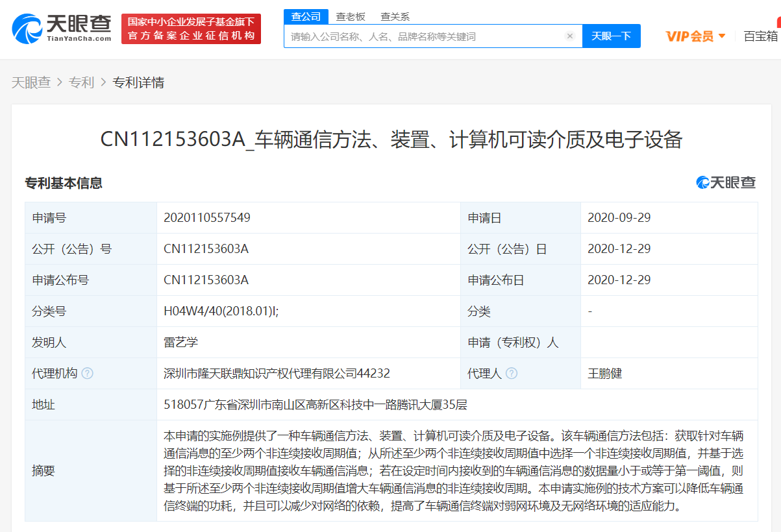Click the 地址 label cell
Viewport: 781px width, 532px height.
click(x=91, y=405)
